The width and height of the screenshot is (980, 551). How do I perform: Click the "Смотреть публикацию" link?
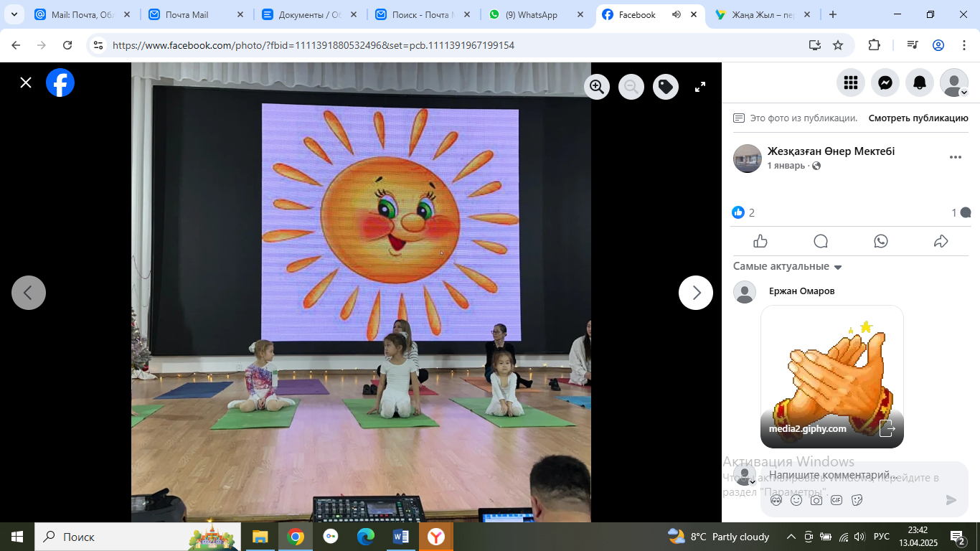[x=918, y=118]
